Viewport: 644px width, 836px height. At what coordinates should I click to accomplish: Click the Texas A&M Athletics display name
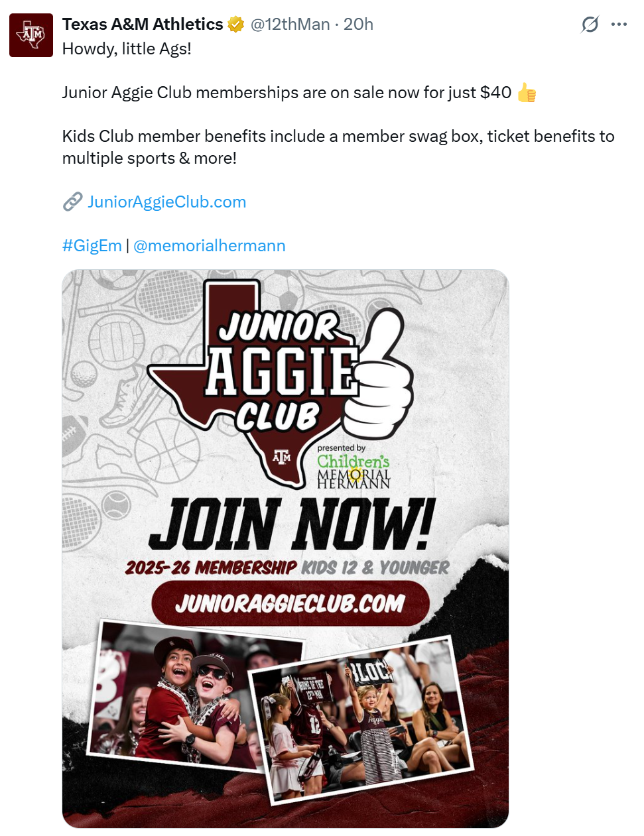click(143, 25)
